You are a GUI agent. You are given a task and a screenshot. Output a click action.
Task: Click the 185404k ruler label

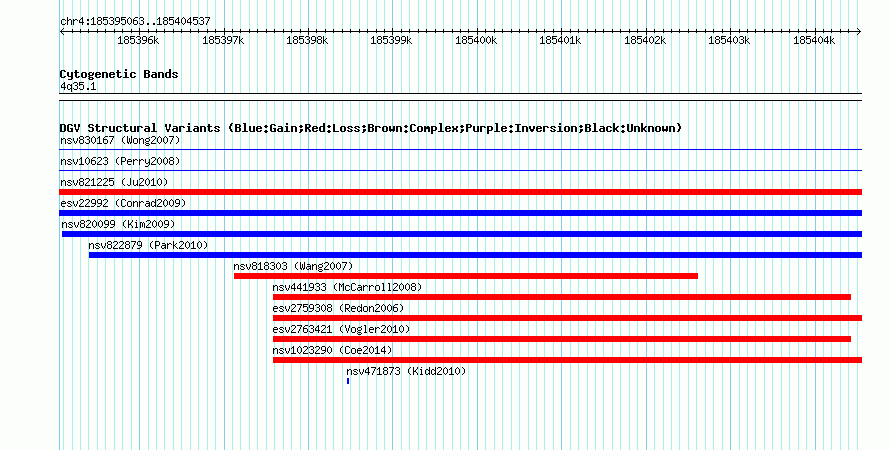pos(815,40)
